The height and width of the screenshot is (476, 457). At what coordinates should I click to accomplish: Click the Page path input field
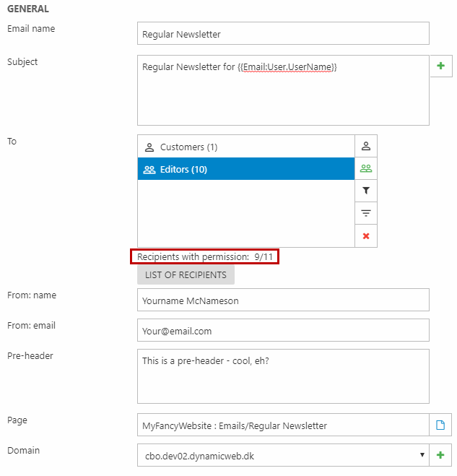pos(283,425)
